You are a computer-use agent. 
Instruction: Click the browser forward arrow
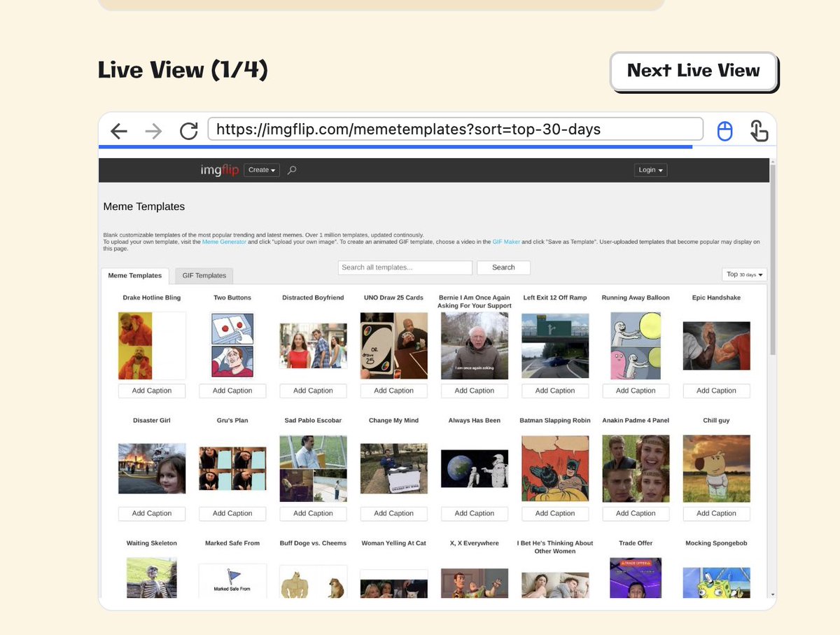(x=153, y=131)
